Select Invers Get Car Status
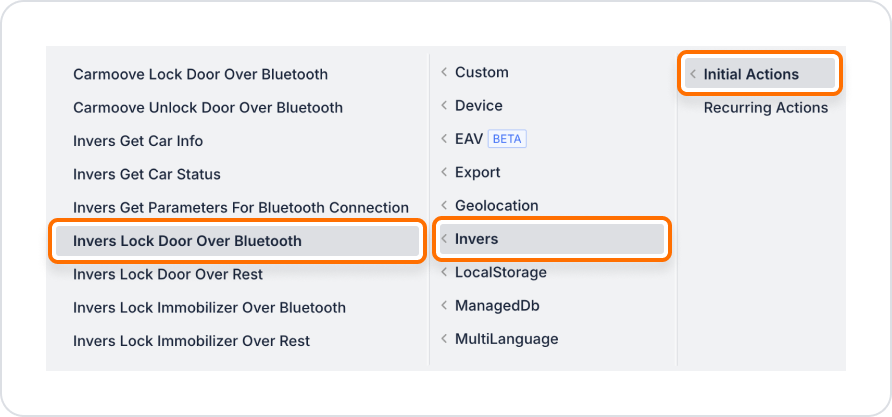Image resolution: width=892 pixels, height=417 pixels. pos(147,174)
